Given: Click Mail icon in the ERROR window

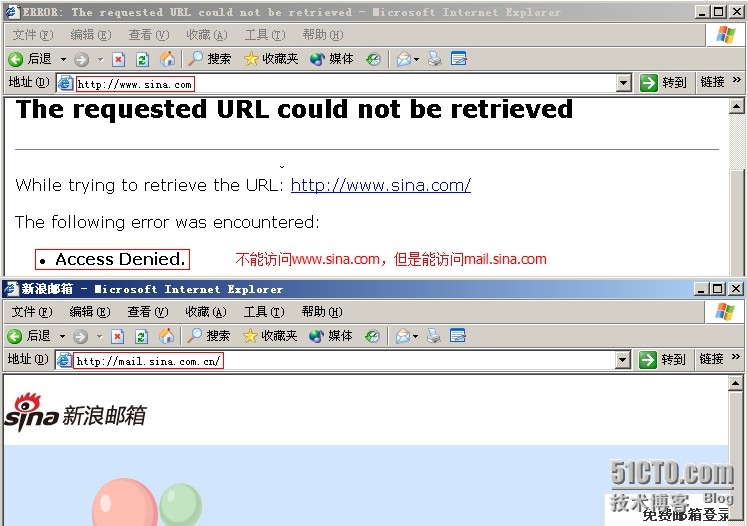Looking at the screenshot, I should [403, 59].
